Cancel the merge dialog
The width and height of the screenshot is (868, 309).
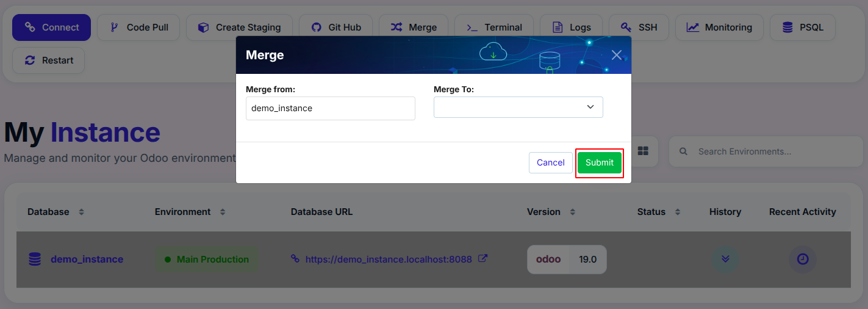click(551, 162)
